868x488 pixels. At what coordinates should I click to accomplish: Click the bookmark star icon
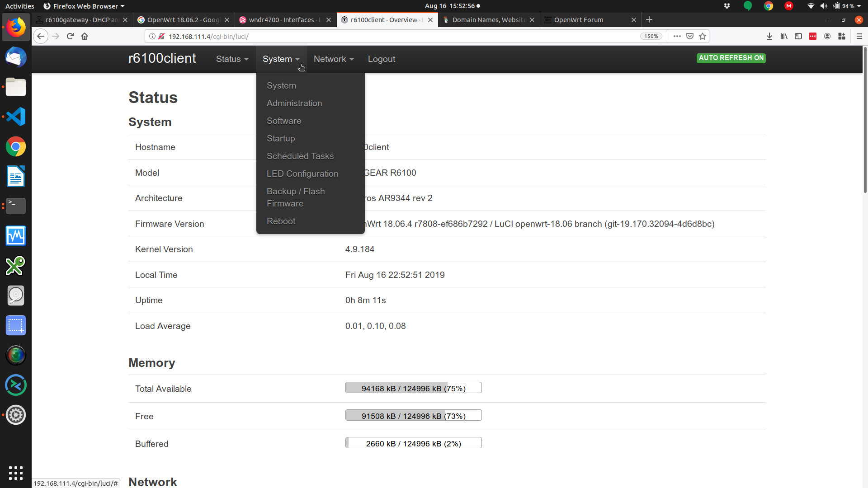point(703,36)
